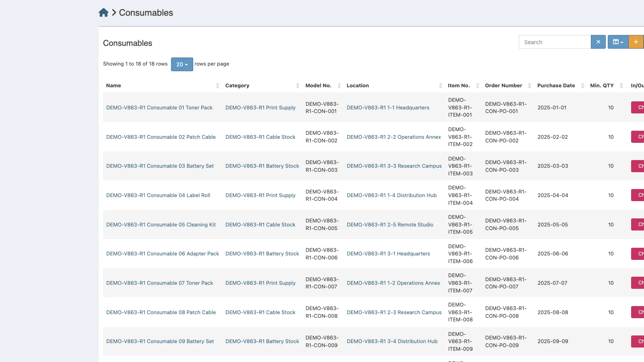Open 1-4 Distribution Hub location link
The image size is (644, 362).
coord(392,195)
